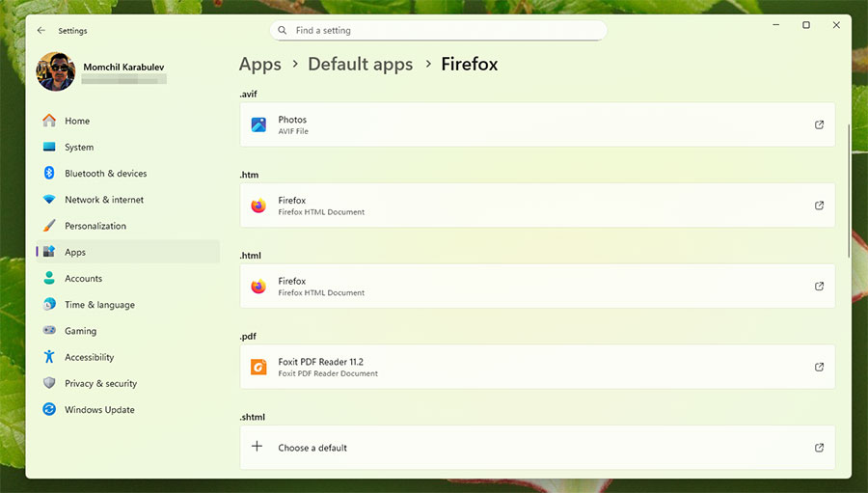Open Privacy & security section
The height and width of the screenshot is (493, 868).
click(100, 384)
